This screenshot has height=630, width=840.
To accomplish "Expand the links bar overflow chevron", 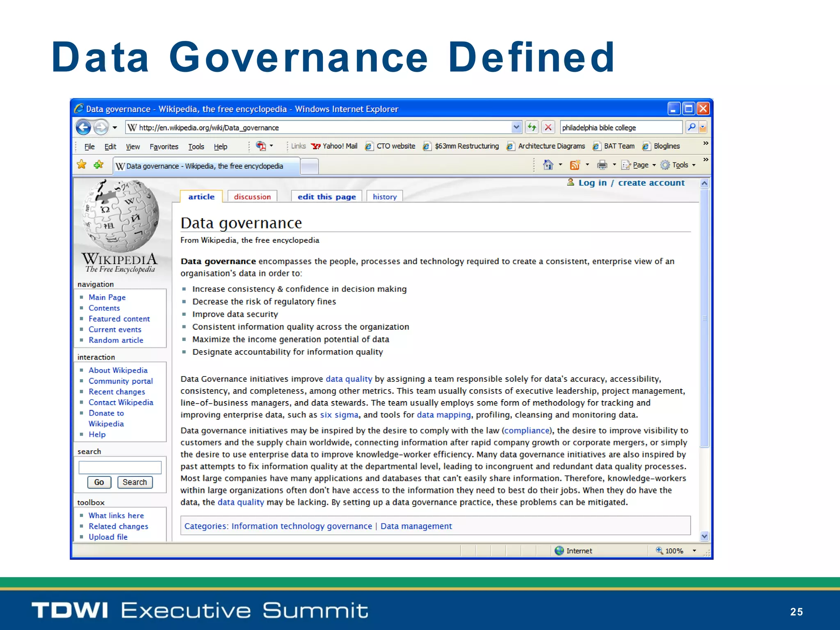I will (705, 143).
